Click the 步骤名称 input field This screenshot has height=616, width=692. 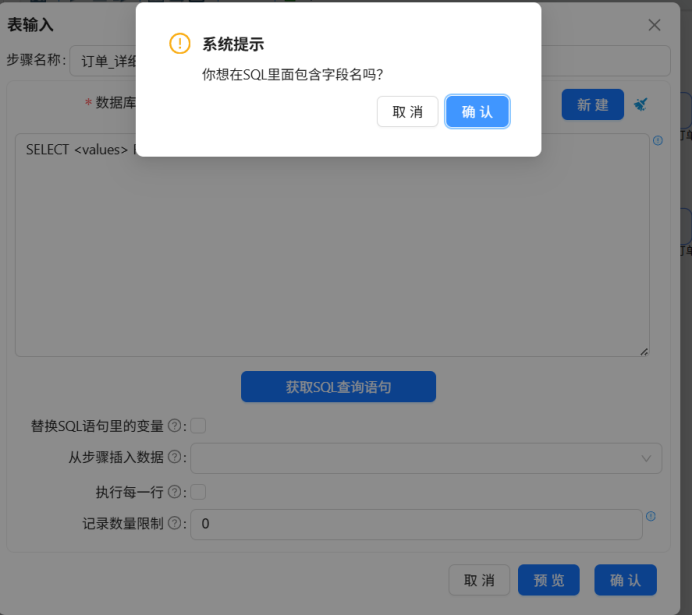pyautogui.click(x=370, y=60)
